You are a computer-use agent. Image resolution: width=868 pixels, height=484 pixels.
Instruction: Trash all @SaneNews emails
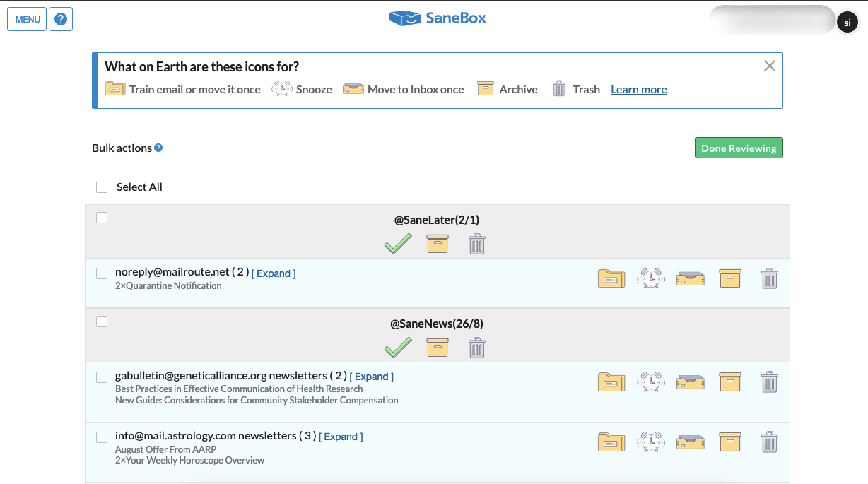point(477,348)
